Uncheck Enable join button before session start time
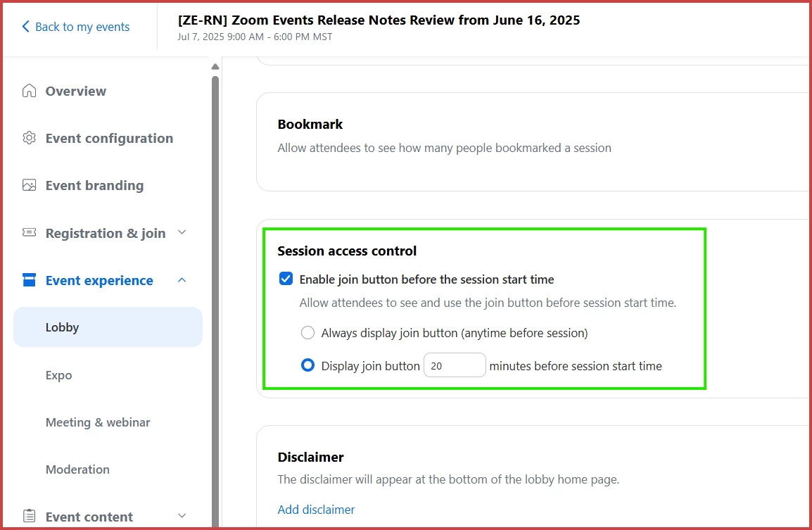 pos(286,279)
